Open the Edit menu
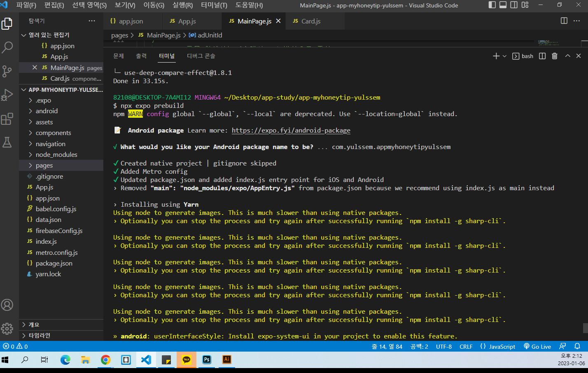 [54, 5]
